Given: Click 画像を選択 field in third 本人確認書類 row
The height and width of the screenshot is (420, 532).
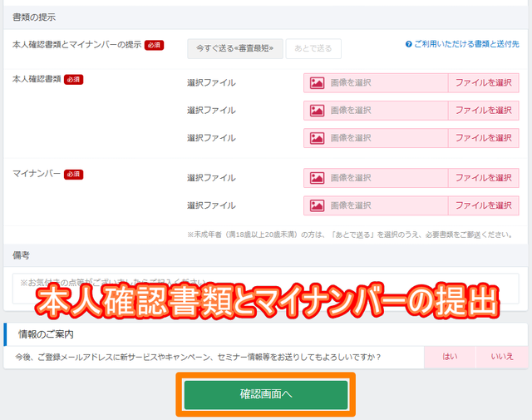Looking at the screenshot, I should click(x=376, y=138).
